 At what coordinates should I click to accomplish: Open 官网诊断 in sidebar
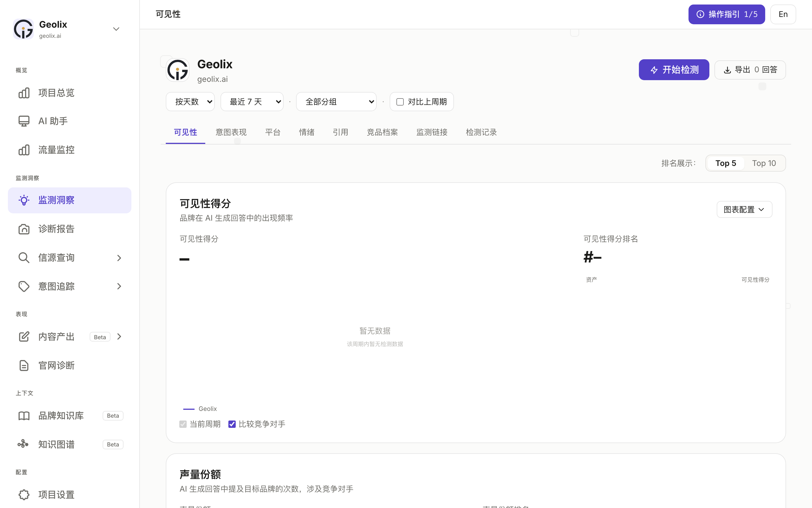coord(69,365)
